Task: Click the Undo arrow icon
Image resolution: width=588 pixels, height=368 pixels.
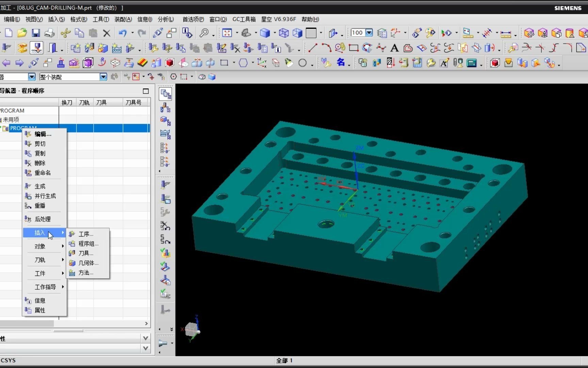Action: pos(122,33)
